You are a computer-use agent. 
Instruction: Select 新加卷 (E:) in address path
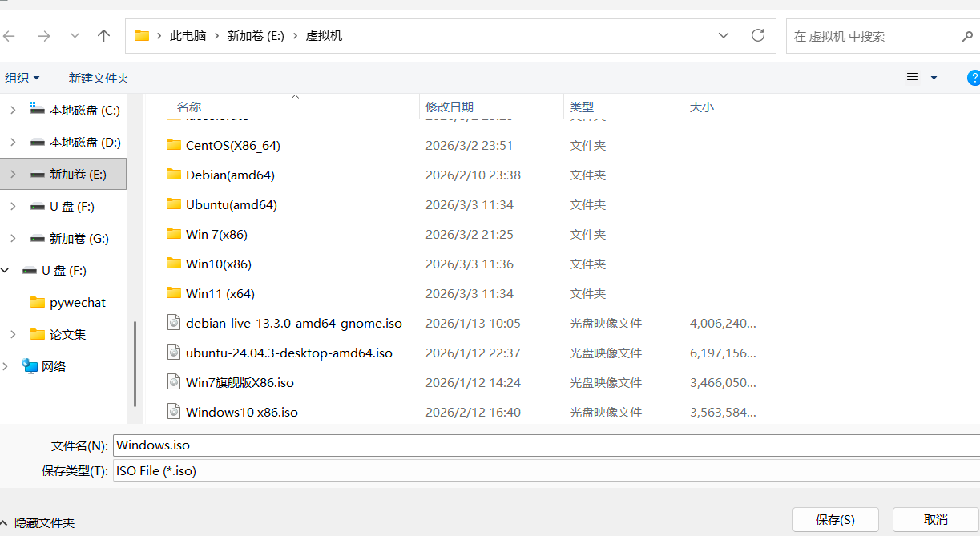pyautogui.click(x=256, y=36)
